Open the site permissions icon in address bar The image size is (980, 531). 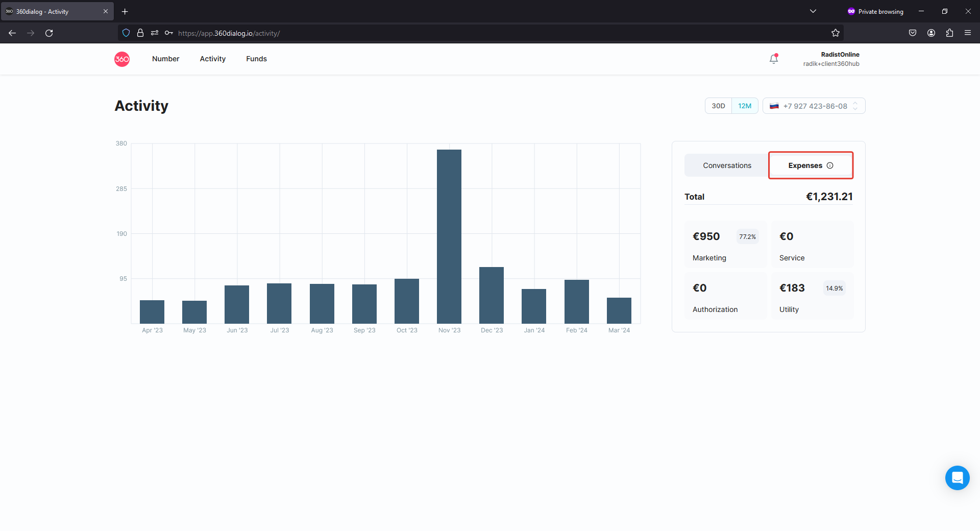pyautogui.click(x=155, y=33)
